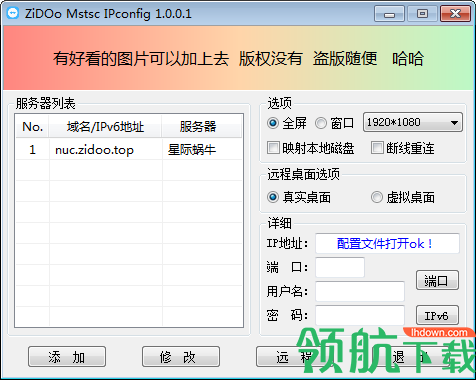
Task: Minimize the ZiDOo Mstsc window
Action: click(389, 14)
